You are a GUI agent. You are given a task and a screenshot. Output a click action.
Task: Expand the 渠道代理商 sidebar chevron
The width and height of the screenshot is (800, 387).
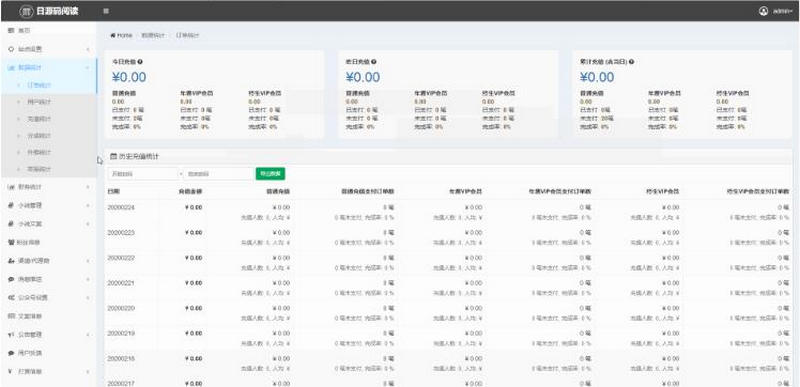point(88,261)
